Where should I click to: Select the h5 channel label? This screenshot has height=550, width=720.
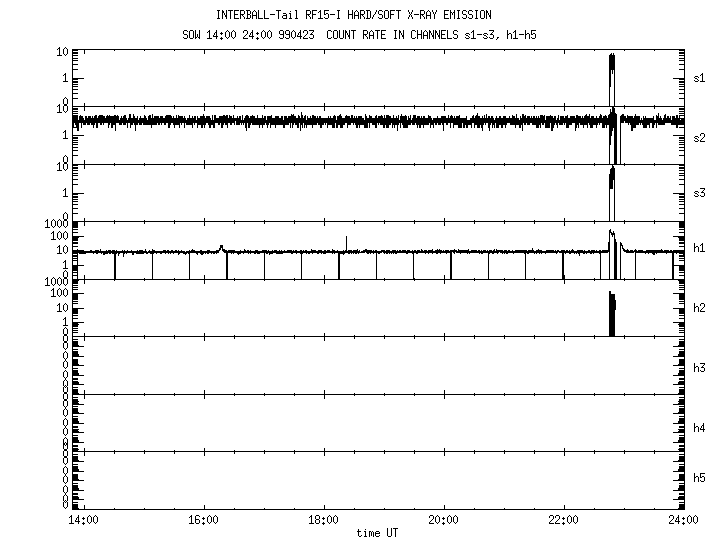tap(700, 479)
